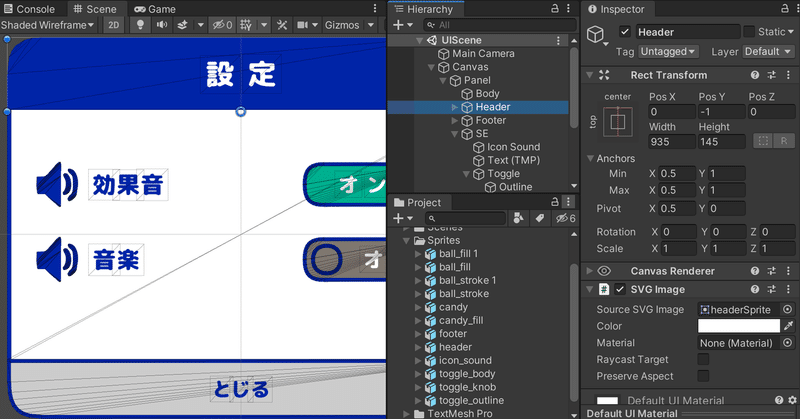Open component editor tools icon
Viewport: 800px width, 419px height.
pyautogui.click(x=282, y=24)
